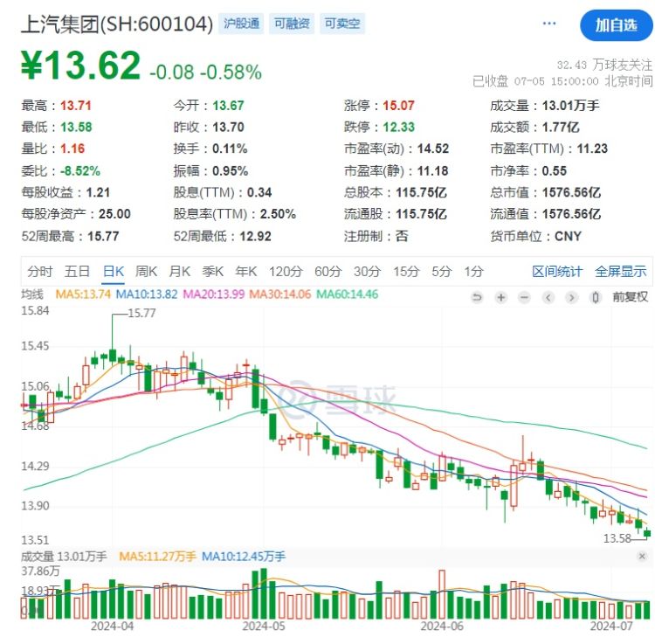Open the three-dot more options menu
Screen dimensions: 655x644
[549, 24]
